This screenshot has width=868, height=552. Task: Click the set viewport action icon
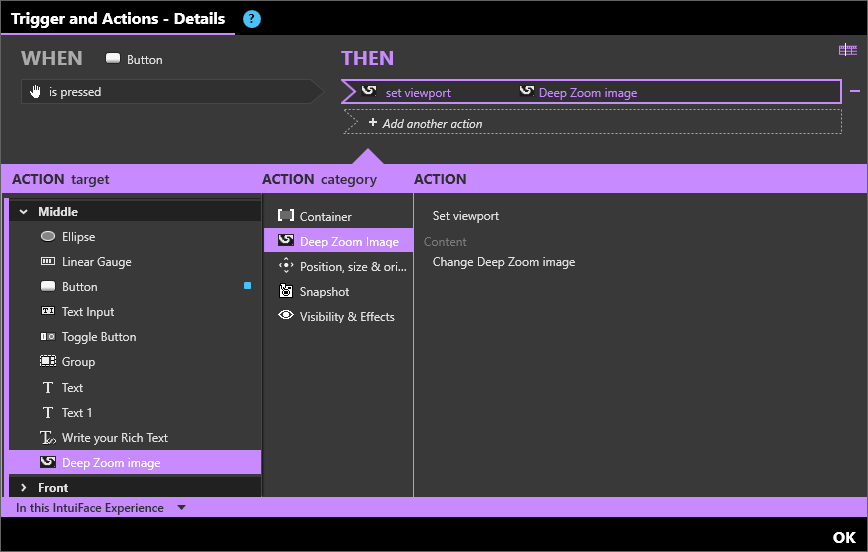pos(369,91)
